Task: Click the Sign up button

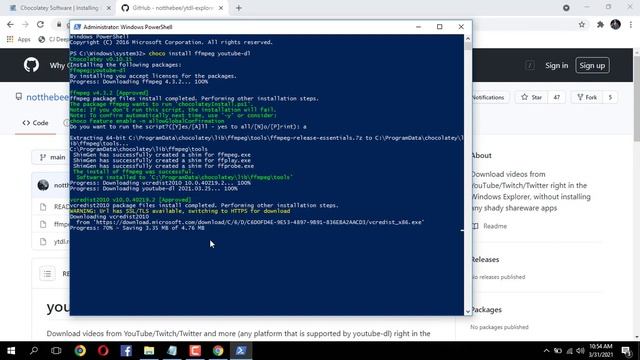Action: click(x=592, y=65)
